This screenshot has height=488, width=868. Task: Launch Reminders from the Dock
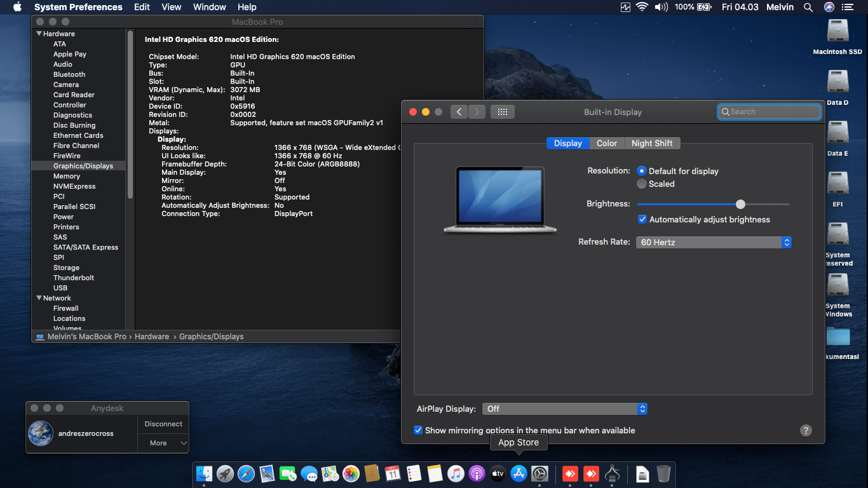click(x=414, y=473)
